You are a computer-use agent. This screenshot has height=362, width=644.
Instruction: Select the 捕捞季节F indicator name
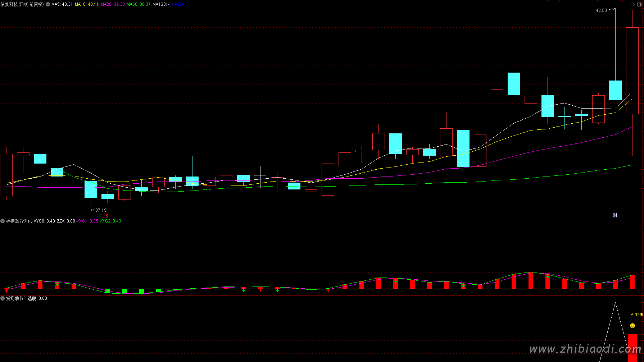(16, 298)
